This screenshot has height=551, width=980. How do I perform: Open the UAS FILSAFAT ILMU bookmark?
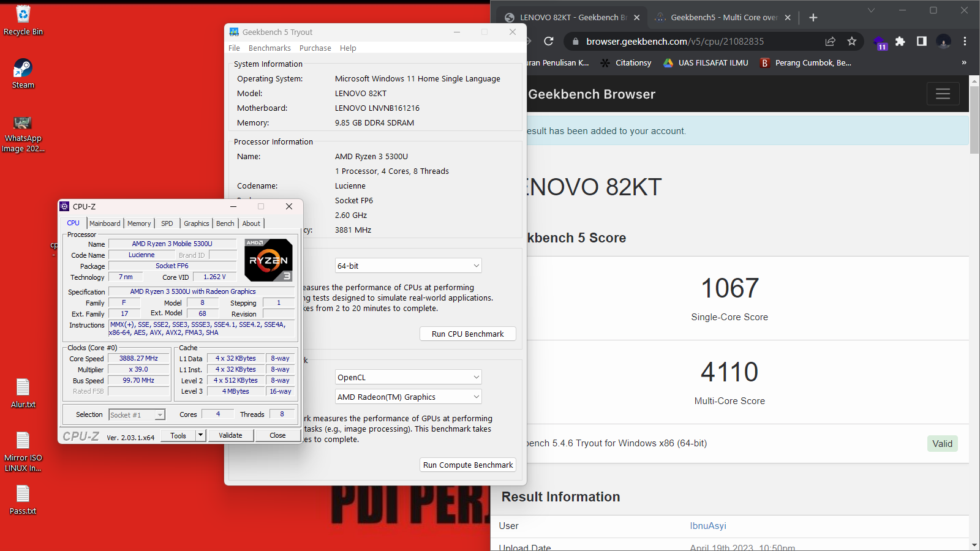(x=706, y=62)
